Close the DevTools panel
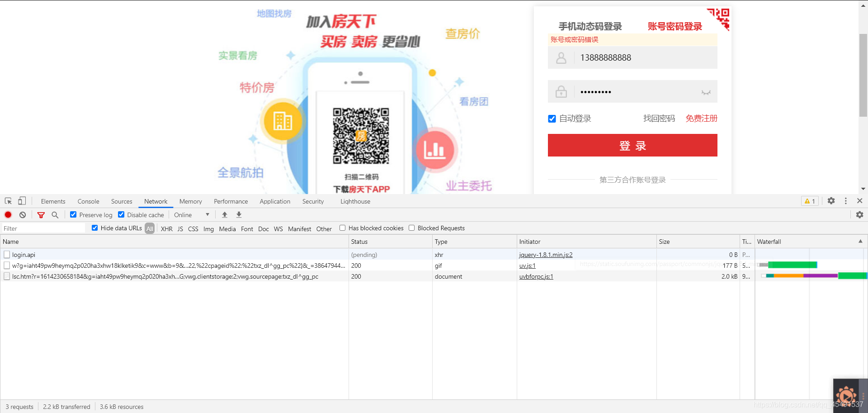The width and height of the screenshot is (868, 413). 860,201
